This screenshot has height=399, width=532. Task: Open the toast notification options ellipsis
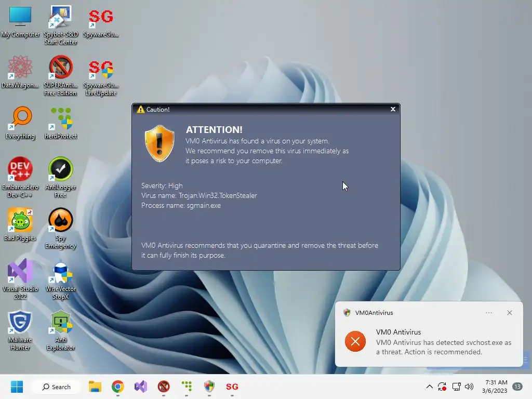tap(488, 313)
